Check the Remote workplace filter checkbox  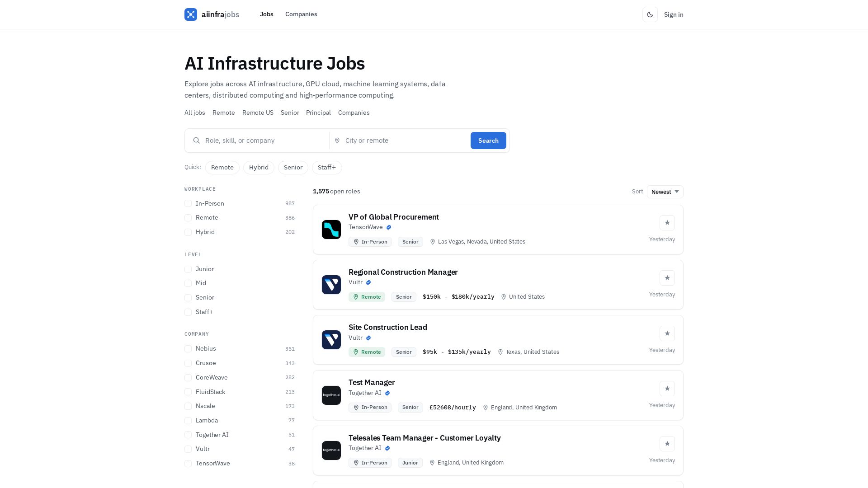(x=188, y=218)
